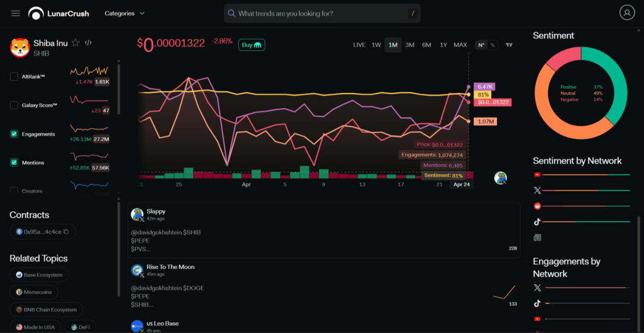Click the 6.47K mentions chart label
Screen dimensions: 644x333
[x=484, y=87]
